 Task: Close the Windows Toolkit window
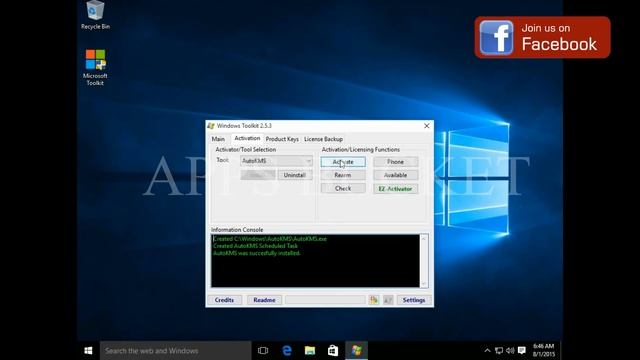[427, 126]
